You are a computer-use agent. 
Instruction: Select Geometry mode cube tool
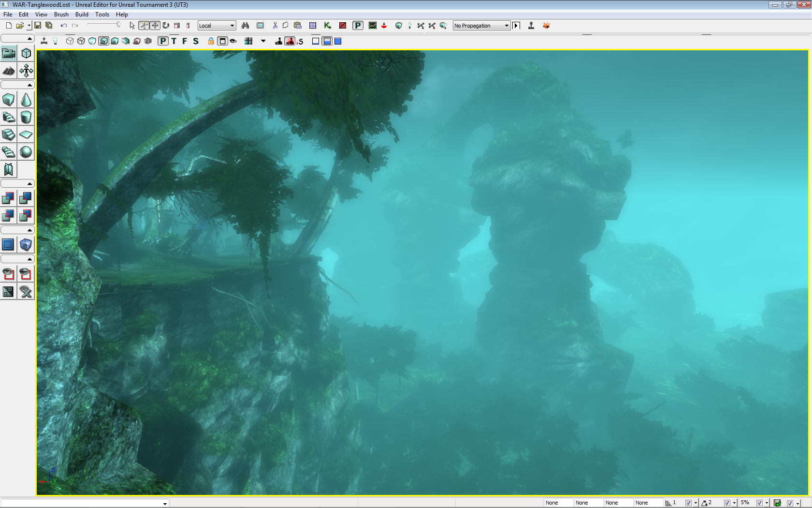tap(26, 53)
